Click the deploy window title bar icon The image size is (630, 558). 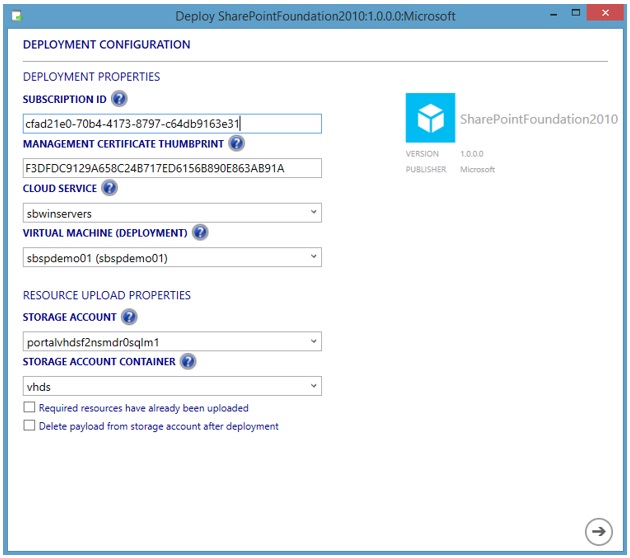tap(17, 16)
